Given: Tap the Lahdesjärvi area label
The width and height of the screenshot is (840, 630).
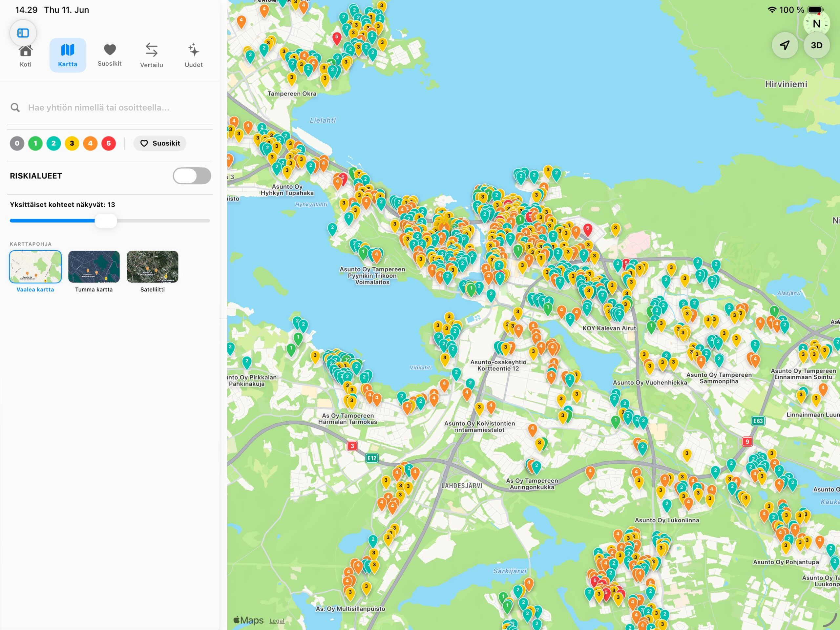Looking at the screenshot, I should [x=462, y=486].
